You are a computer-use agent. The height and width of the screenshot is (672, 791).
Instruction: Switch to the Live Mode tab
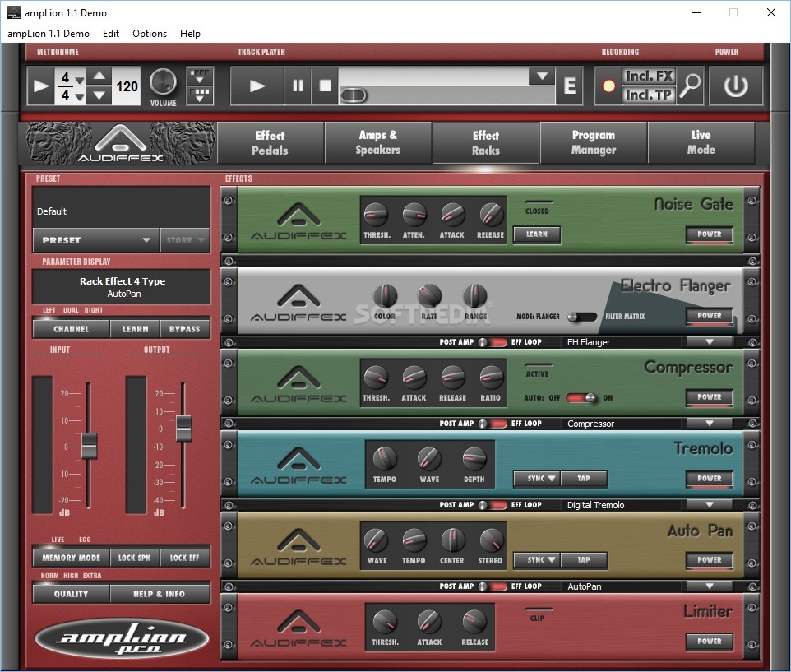pyautogui.click(x=701, y=143)
